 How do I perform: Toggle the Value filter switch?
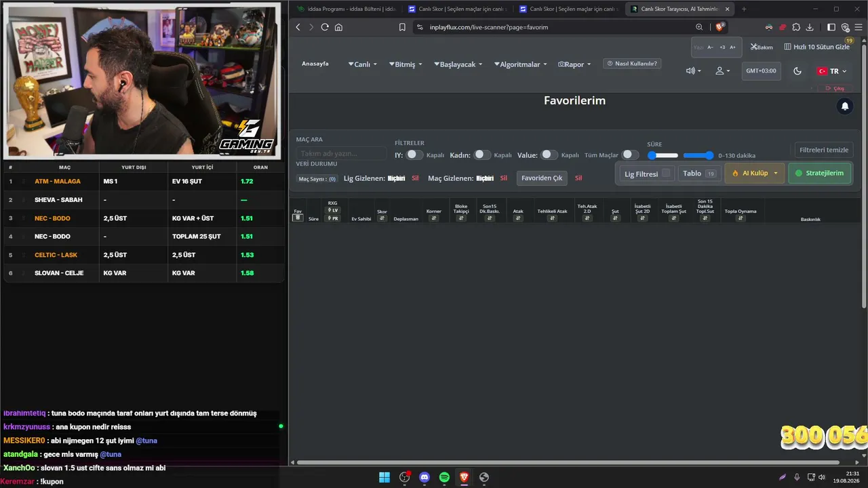[549, 155]
